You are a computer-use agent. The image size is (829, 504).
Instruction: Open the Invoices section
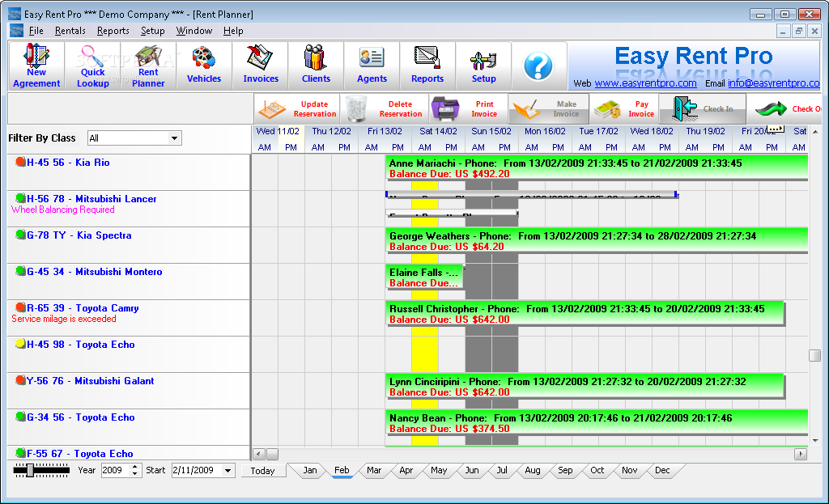point(261,66)
